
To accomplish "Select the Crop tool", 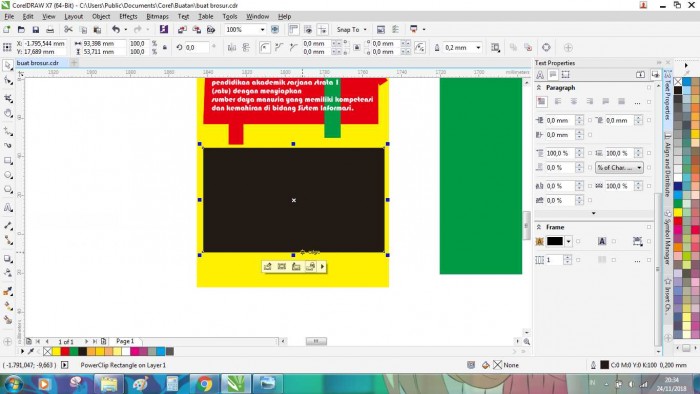I will click(x=8, y=98).
